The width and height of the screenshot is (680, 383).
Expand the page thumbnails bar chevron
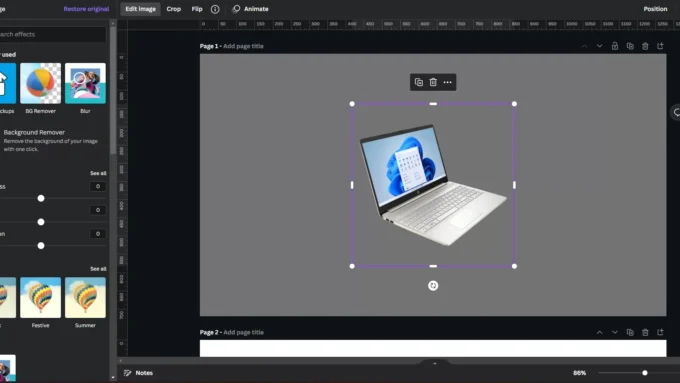coord(435,363)
